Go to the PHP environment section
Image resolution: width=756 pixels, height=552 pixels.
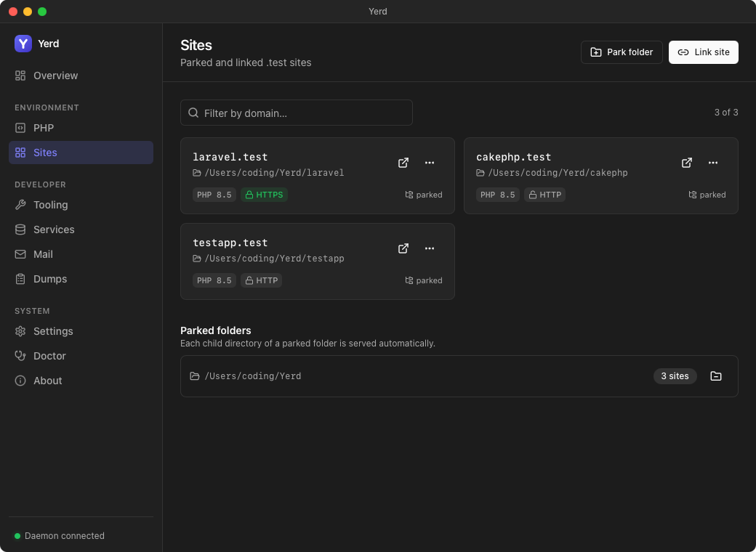tap(81, 128)
